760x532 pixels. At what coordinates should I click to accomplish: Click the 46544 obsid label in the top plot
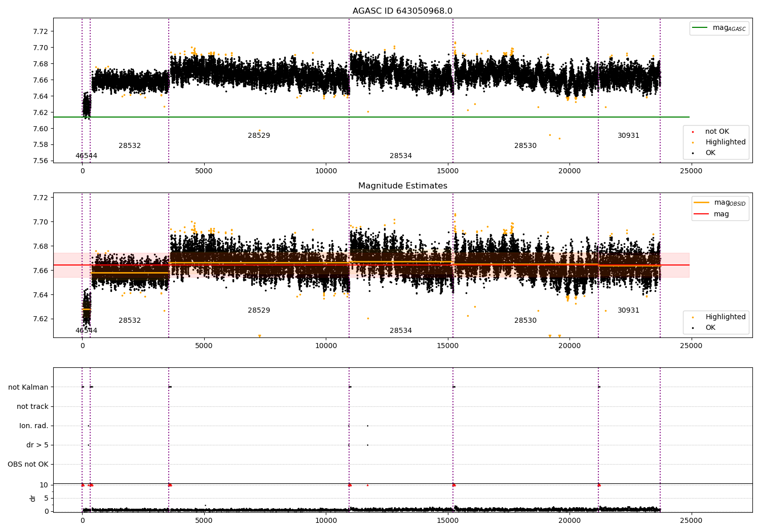(86, 156)
